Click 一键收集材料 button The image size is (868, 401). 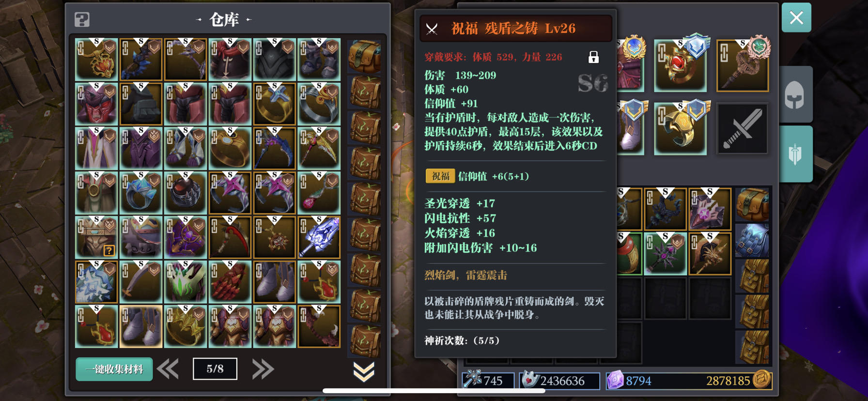(114, 370)
